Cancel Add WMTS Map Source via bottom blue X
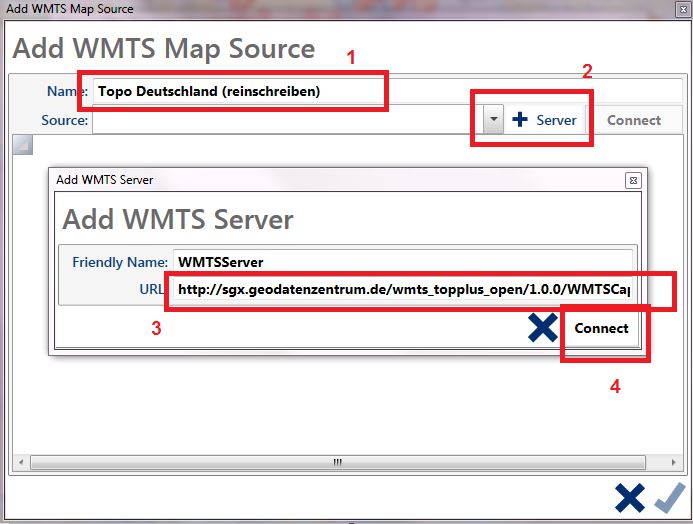The width and height of the screenshot is (693, 524). coord(630,498)
